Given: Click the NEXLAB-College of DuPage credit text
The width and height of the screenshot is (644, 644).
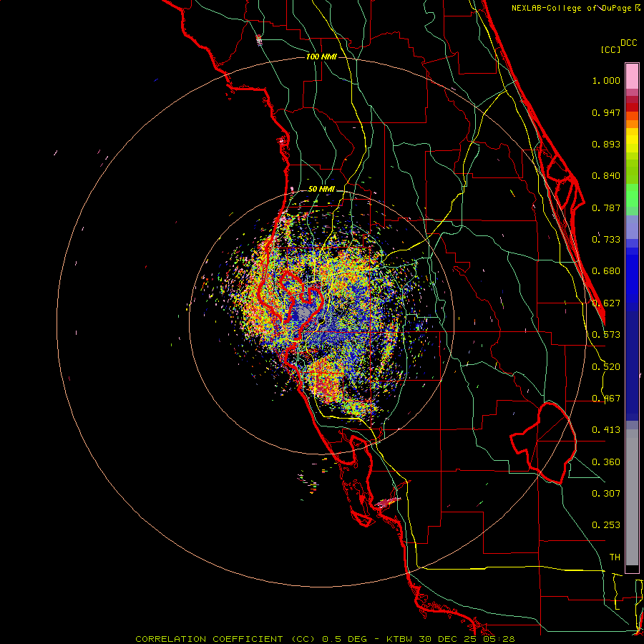Looking at the screenshot, I should (572, 8).
